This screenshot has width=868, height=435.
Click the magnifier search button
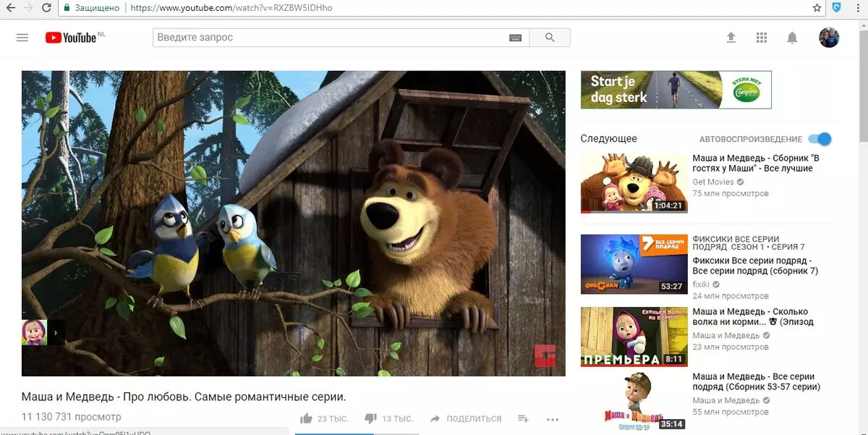[x=550, y=38]
